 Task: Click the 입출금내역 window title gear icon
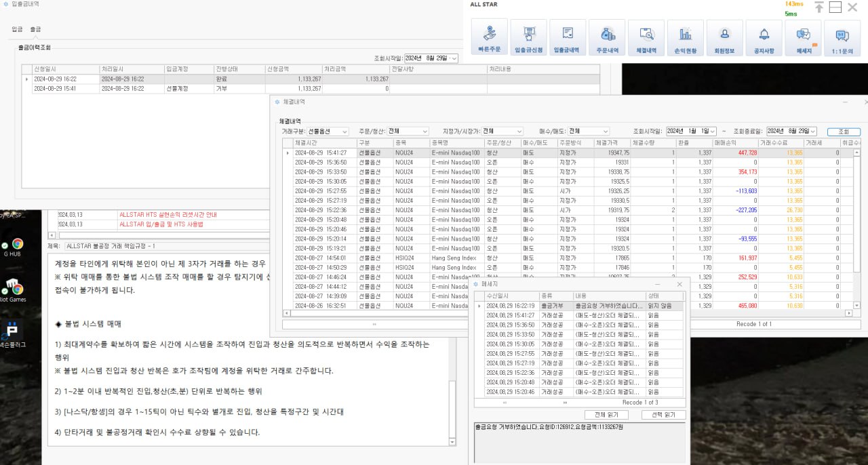[x=6, y=3]
